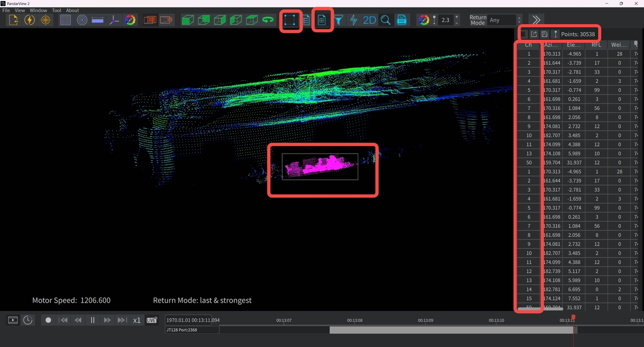Click the polar grid circles icon
The width and height of the screenshot is (644, 347).
(82, 20)
